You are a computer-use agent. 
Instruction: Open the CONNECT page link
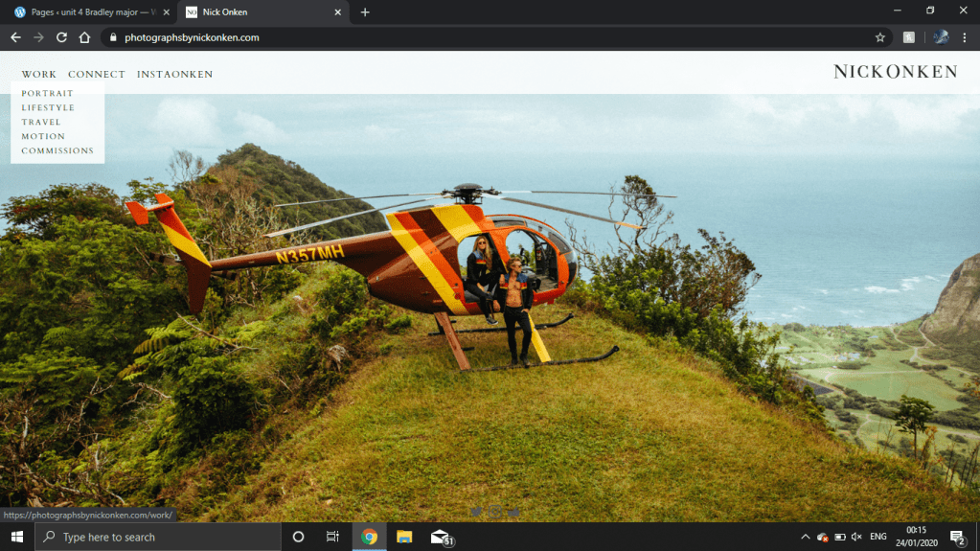point(97,74)
